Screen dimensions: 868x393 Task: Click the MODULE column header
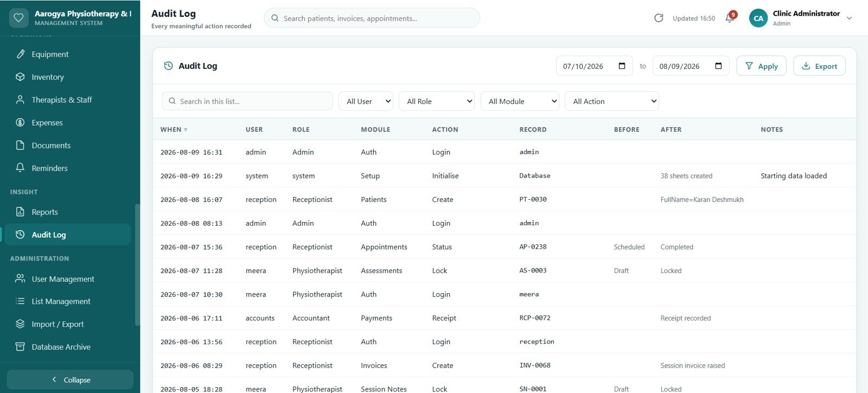[375, 130]
